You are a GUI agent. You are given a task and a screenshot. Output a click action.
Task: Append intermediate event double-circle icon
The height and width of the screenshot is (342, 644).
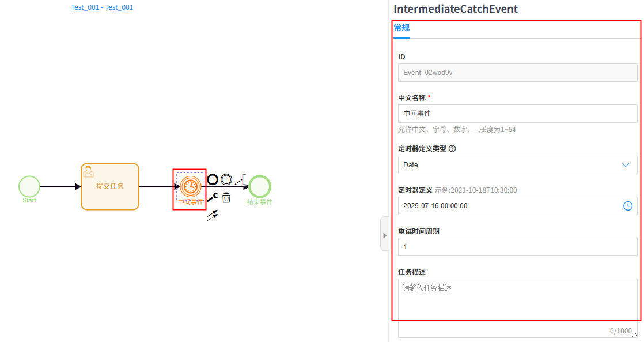pyautogui.click(x=226, y=179)
